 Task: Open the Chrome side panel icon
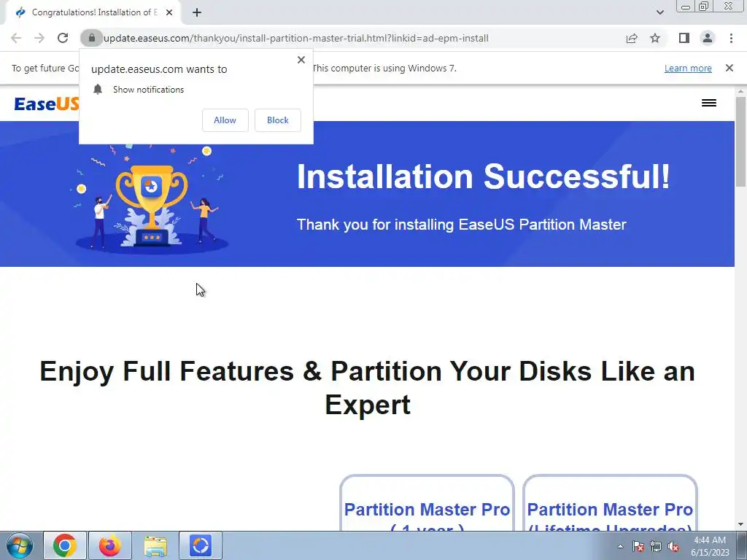(x=684, y=38)
